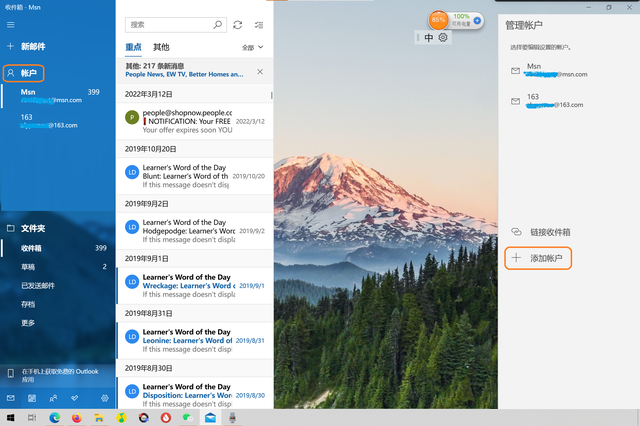Image resolution: width=640 pixels, height=426 pixels.
Task: Click the sync mailbox refresh icon
Action: click(237, 24)
